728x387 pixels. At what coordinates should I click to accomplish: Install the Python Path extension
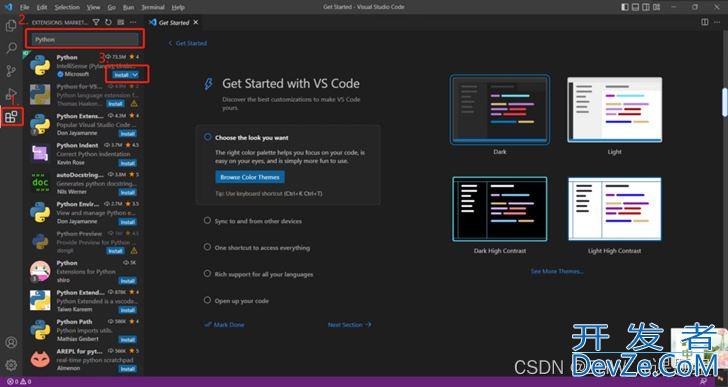[127, 340]
